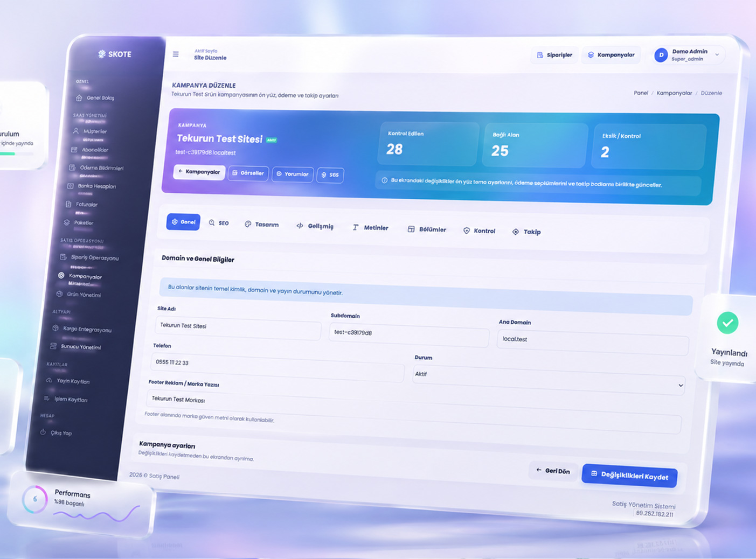Open Genel Bakış via its home icon
756x559 pixels.
click(x=79, y=97)
